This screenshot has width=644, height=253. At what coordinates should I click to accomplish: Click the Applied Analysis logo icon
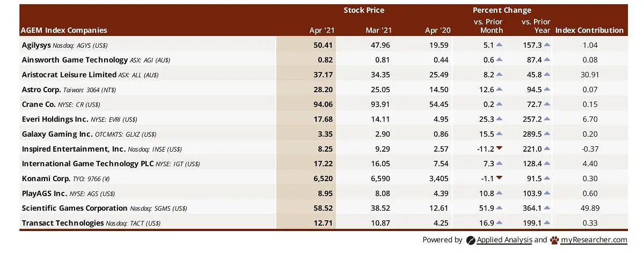[x=471, y=240]
